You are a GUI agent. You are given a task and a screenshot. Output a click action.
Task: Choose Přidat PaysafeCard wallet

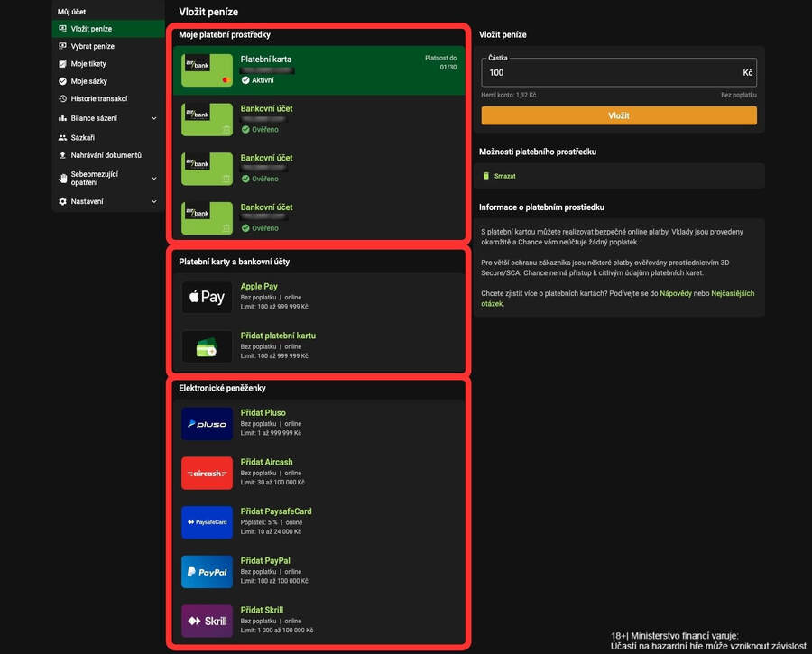pos(319,522)
